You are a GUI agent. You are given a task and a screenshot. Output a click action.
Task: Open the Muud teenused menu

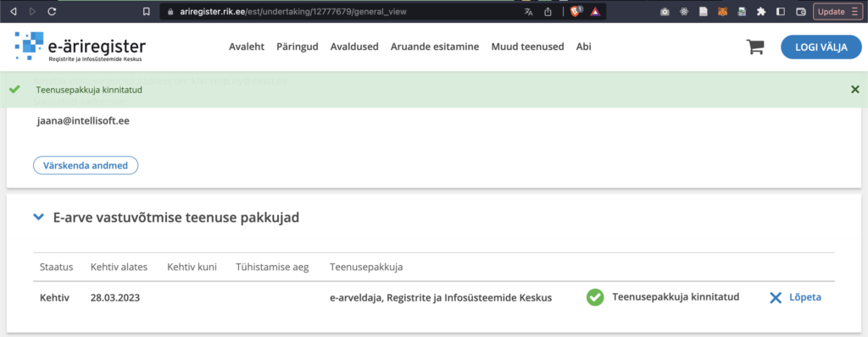tap(527, 47)
